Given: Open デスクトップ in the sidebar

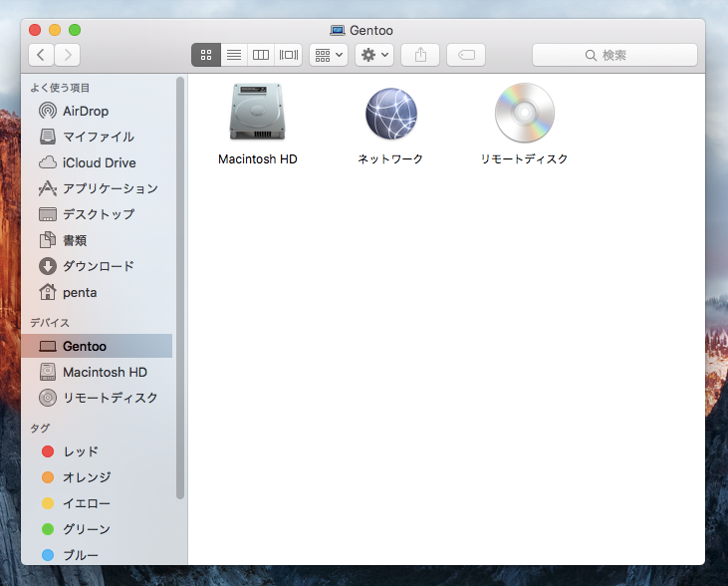Looking at the screenshot, I should (97, 214).
